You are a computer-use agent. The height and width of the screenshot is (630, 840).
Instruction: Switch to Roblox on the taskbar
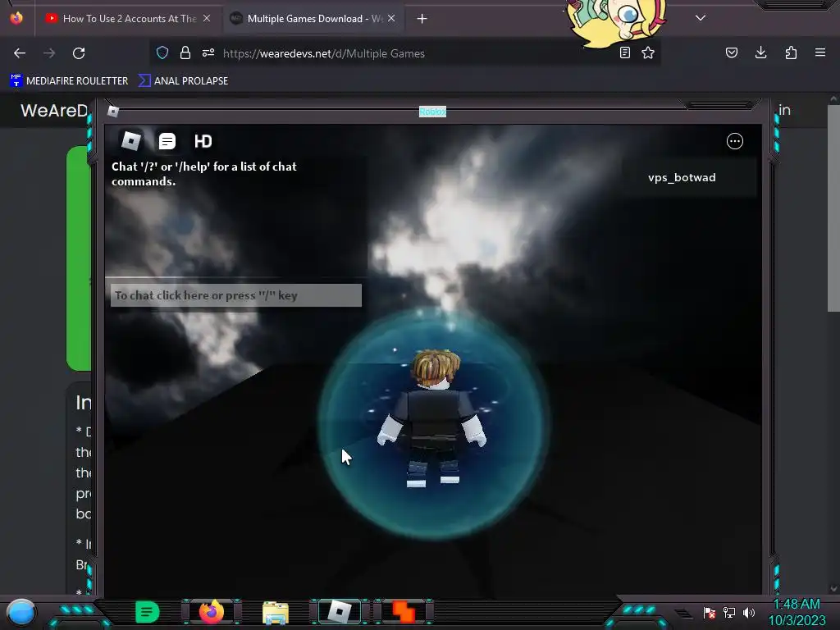[339, 612]
